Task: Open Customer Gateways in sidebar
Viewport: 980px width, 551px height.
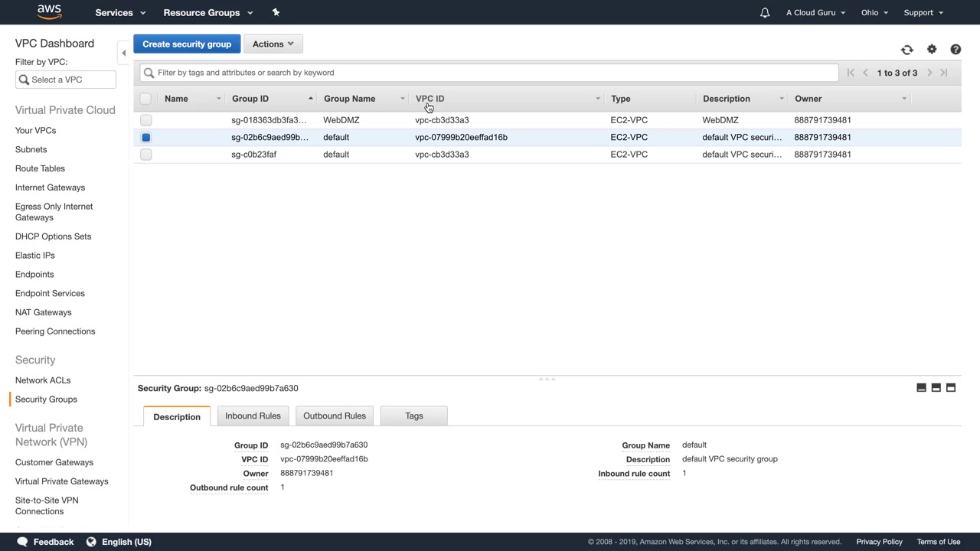Action: [54, 462]
